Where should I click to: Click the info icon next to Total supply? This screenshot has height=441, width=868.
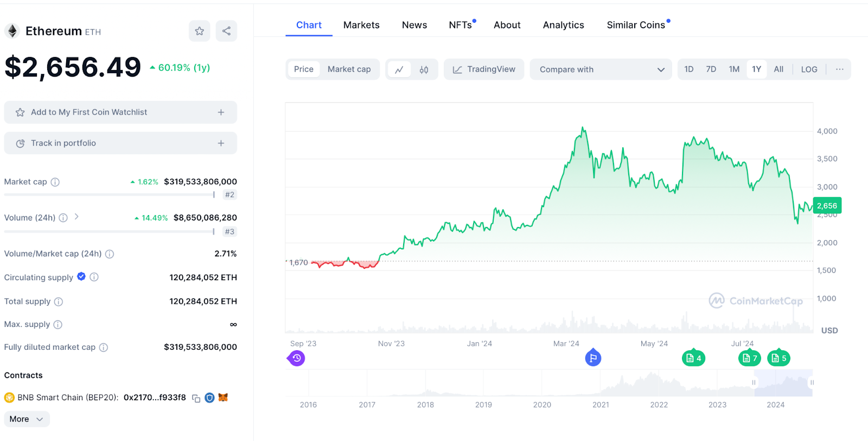59,301
